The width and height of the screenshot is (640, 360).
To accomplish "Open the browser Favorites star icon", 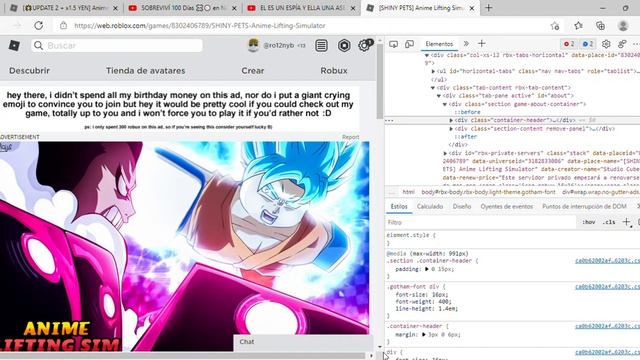I will pyautogui.click(x=578, y=26).
